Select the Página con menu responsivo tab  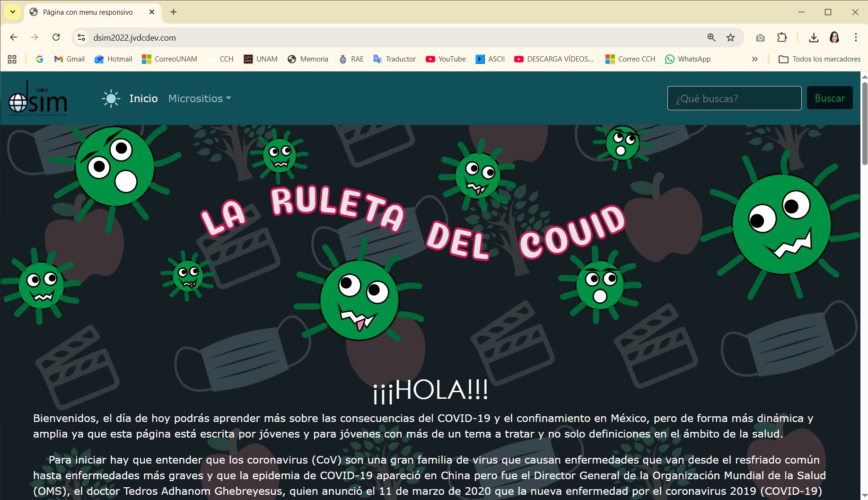click(x=88, y=12)
